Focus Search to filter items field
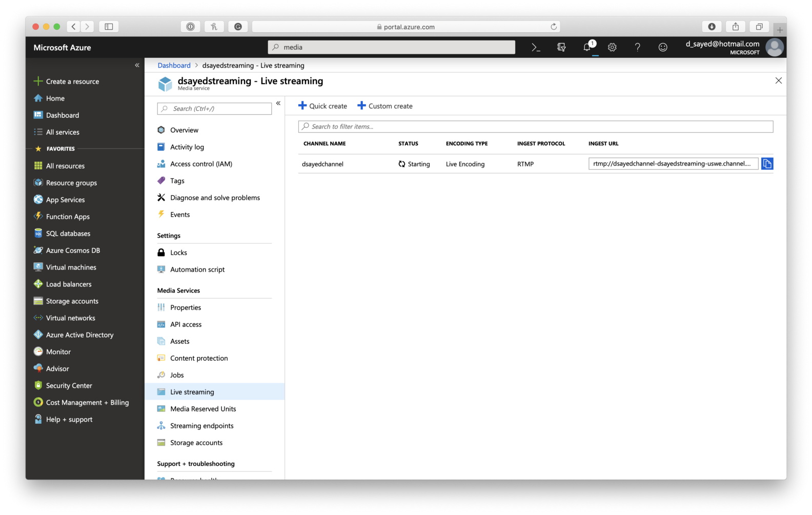This screenshot has height=515, width=812. tap(536, 127)
